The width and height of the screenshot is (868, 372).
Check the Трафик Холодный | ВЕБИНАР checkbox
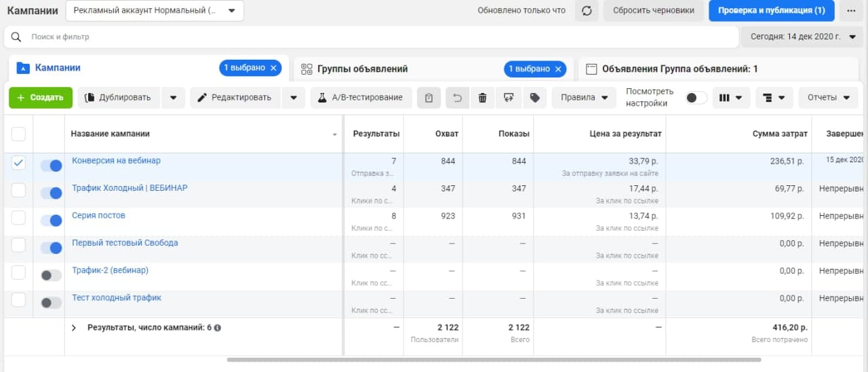coord(18,190)
